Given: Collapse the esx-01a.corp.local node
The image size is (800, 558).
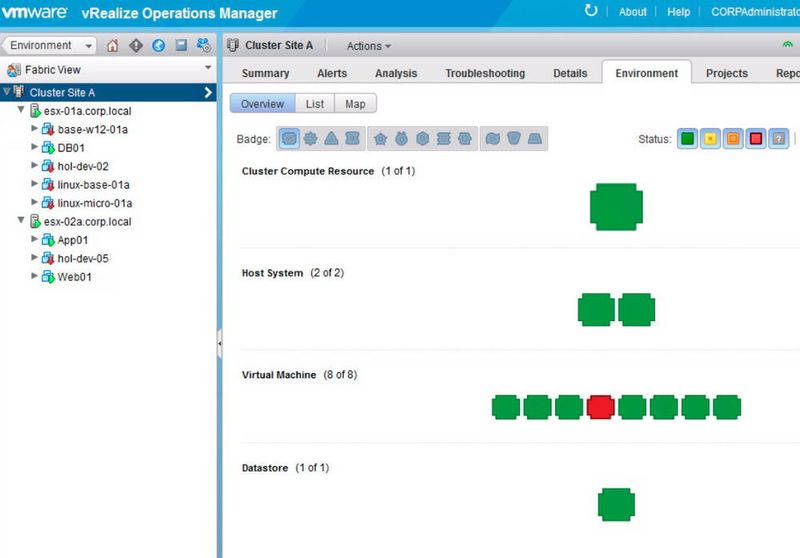Looking at the screenshot, I should pyautogui.click(x=21, y=110).
